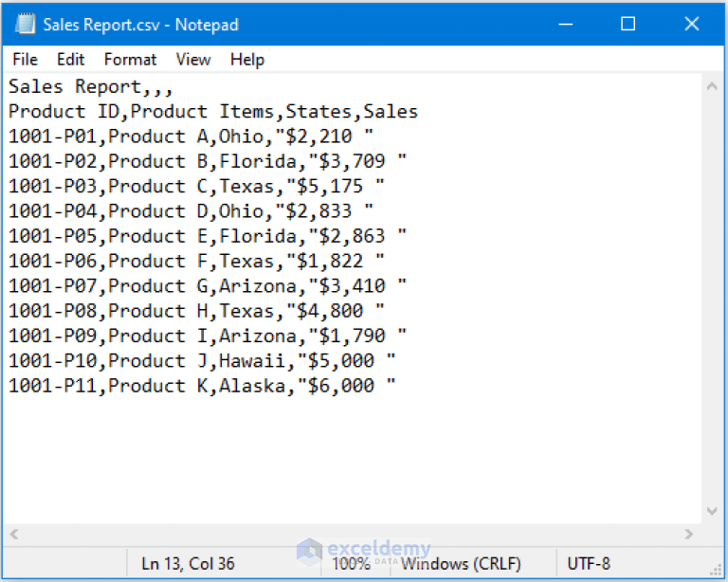The height and width of the screenshot is (582, 728).
Task: Click the 'Sales Report.csv - Notepad' title text
Action: [140, 25]
